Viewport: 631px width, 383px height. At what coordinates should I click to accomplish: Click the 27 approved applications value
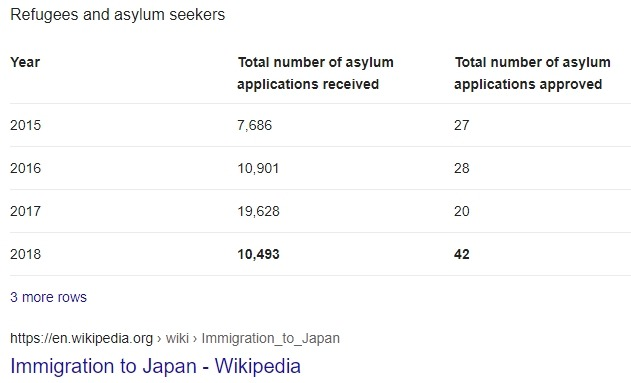click(x=462, y=125)
